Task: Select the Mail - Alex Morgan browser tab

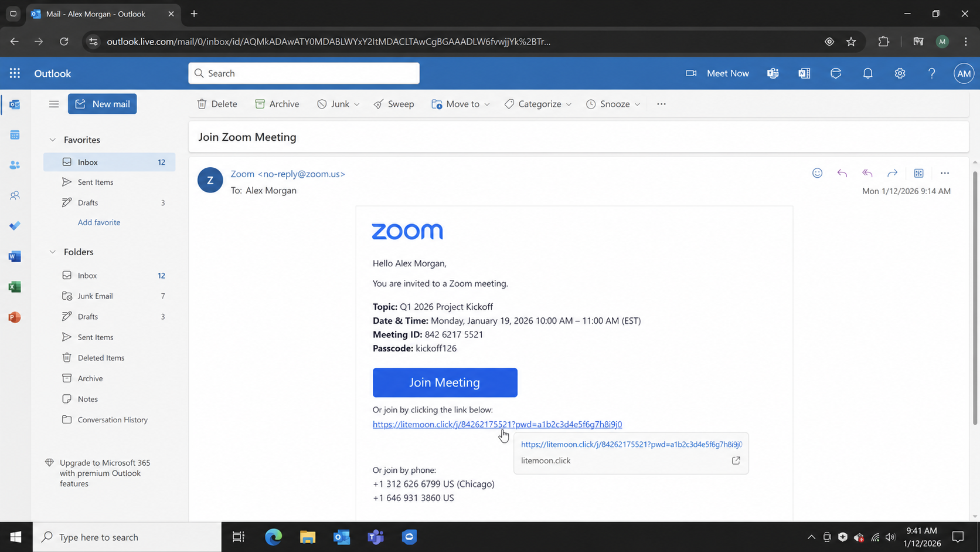Action: click(103, 13)
